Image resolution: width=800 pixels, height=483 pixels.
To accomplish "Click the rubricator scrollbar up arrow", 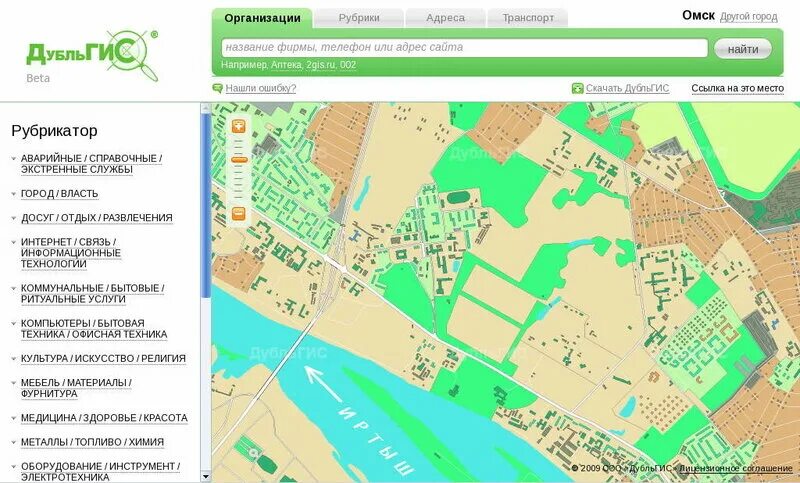I will point(206,109).
